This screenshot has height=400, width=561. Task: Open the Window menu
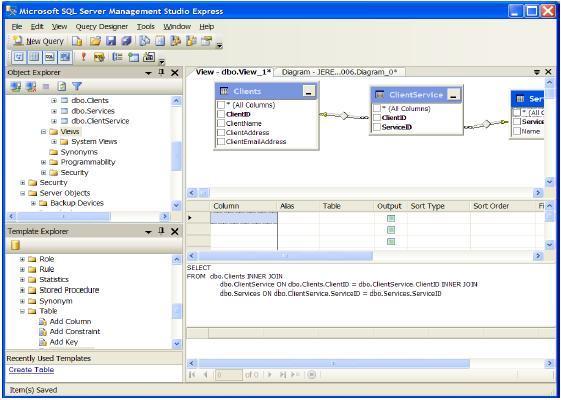177,26
